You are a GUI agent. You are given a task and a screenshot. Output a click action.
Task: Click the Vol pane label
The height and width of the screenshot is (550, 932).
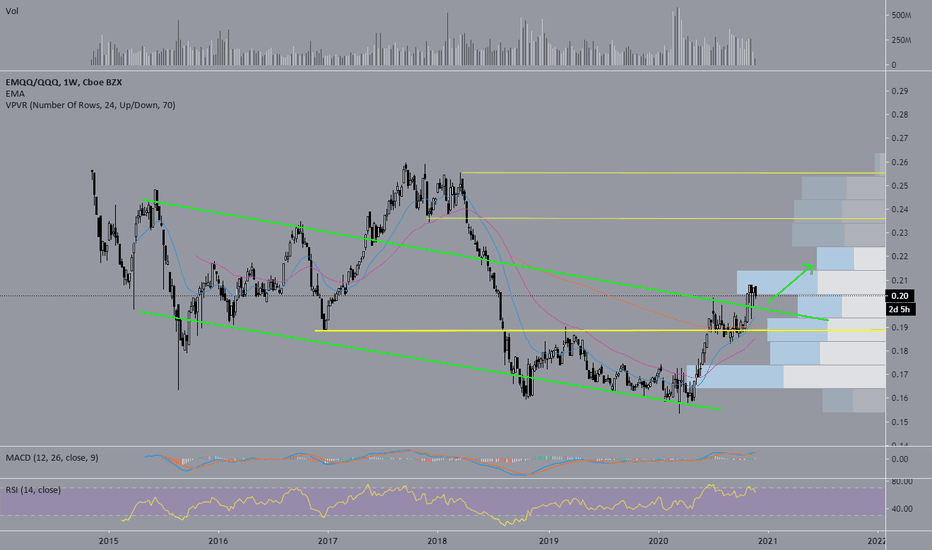12,11
